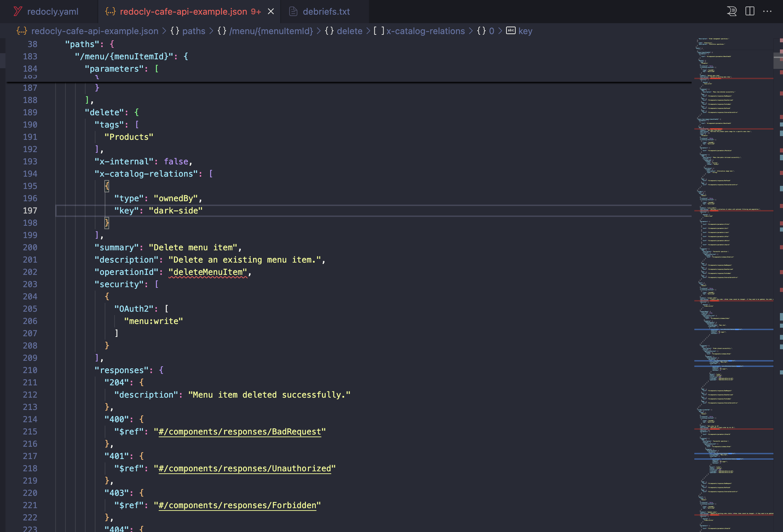This screenshot has height=532, width=783.
Task: Click the JSON braces icon in breadcrumb start
Action: click(x=21, y=31)
